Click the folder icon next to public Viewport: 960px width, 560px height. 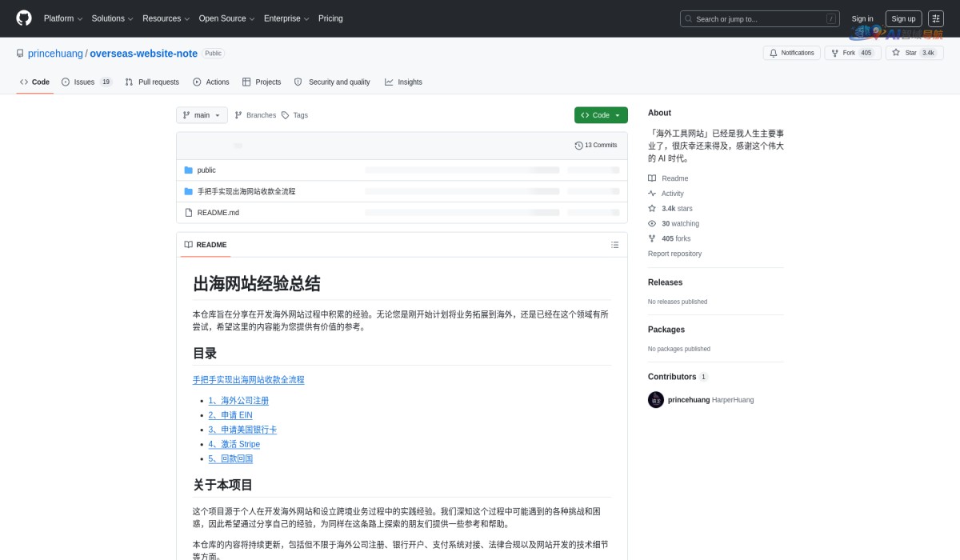click(188, 170)
